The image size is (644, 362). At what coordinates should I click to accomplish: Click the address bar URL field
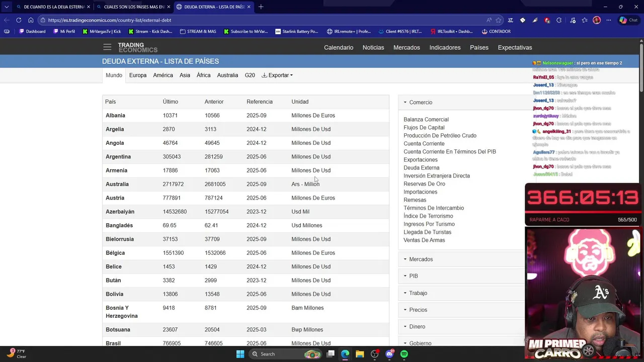click(x=262, y=20)
